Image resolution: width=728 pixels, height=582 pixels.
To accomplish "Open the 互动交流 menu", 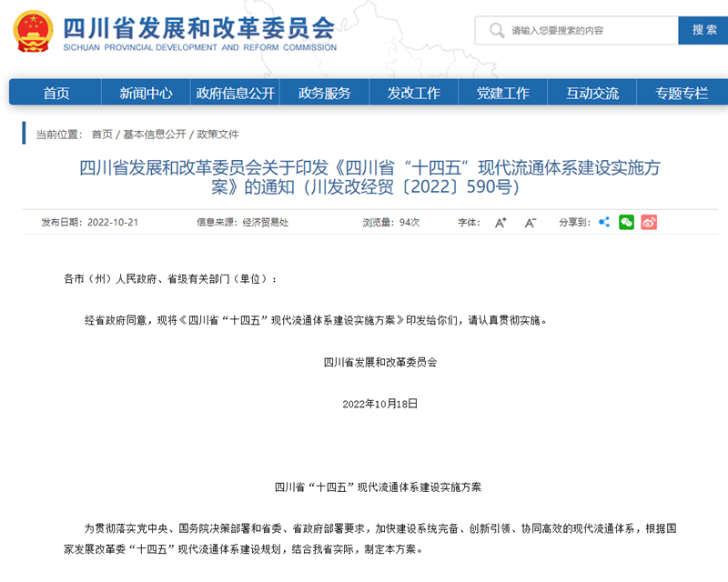I will pyautogui.click(x=592, y=93).
